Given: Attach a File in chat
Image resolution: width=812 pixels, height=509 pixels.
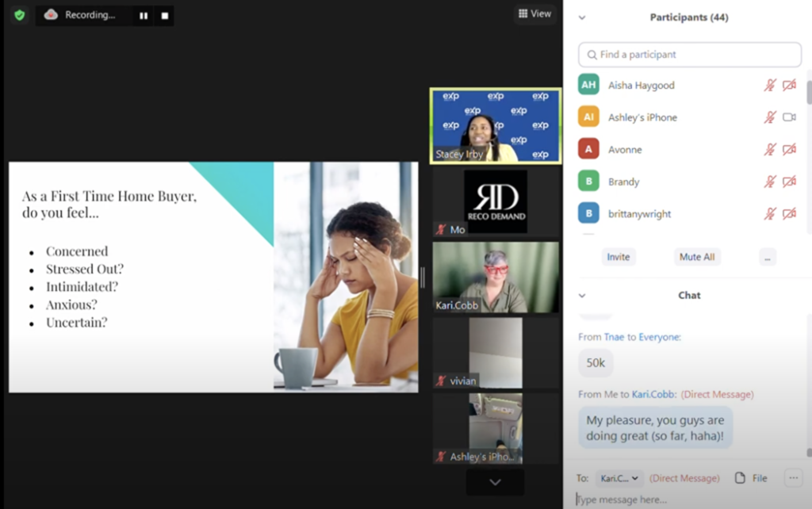Looking at the screenshot, I should pos(751,478).
